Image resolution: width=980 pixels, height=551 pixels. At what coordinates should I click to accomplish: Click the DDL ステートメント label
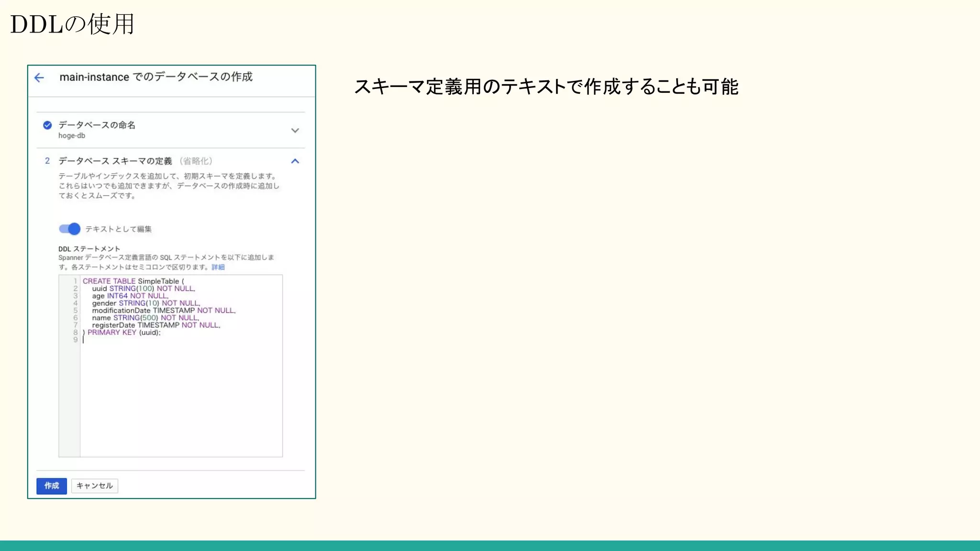[89, 249]
